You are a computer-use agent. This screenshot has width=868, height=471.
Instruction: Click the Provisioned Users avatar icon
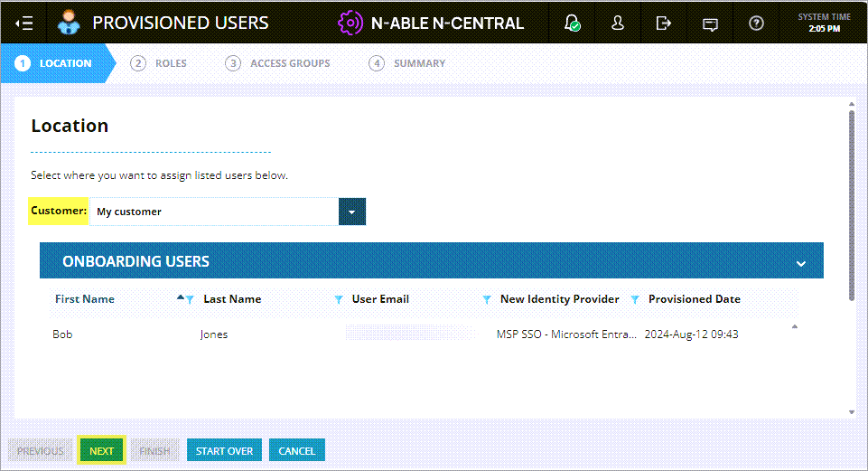coord(68,23)
